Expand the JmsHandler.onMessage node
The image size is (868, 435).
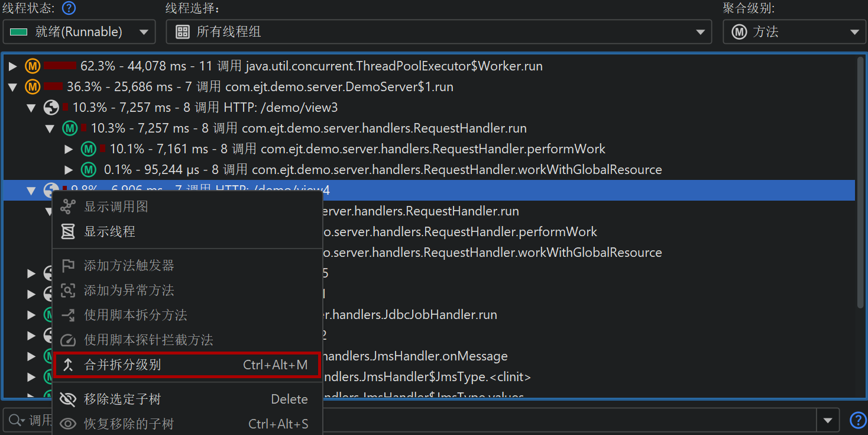click(x=32, y=356)
